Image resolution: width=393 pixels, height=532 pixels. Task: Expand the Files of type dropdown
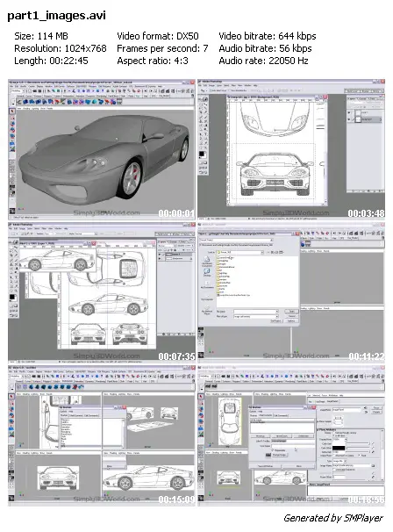[255, 316]
